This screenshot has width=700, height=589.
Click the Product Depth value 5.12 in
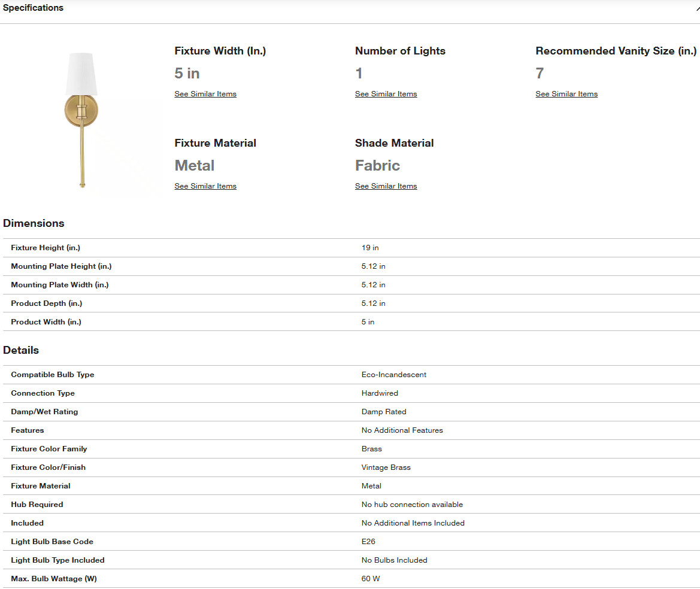373,303
